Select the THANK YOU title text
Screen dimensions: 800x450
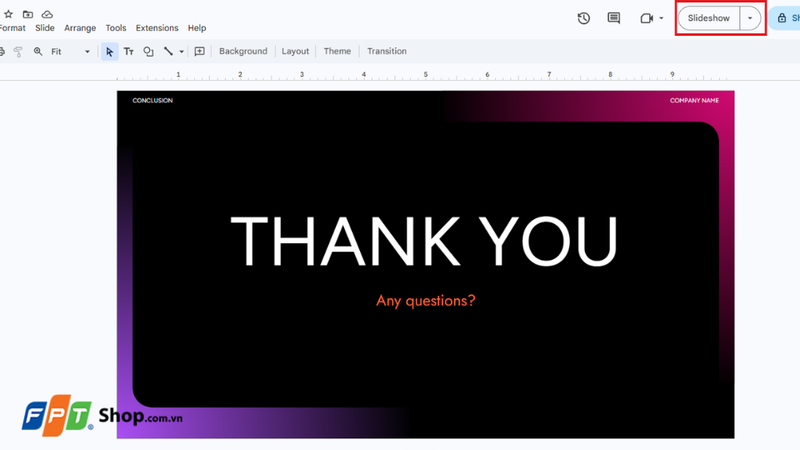[x=424, y=241]
